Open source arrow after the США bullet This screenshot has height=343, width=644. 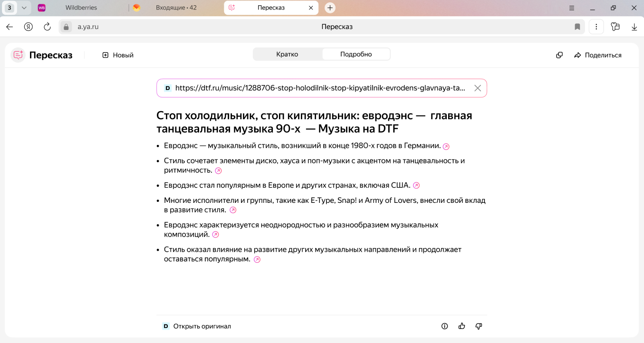tap(416, 185)
